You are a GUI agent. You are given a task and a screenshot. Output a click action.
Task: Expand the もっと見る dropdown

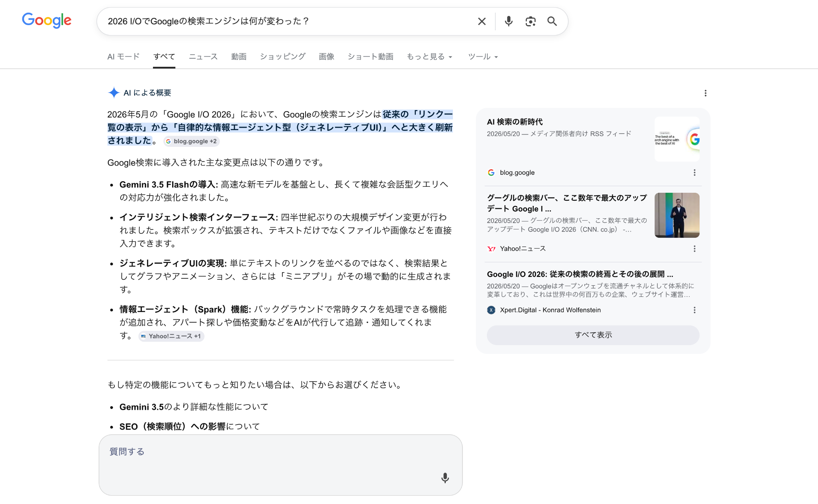pyautogui.click(x=430, y=57)
